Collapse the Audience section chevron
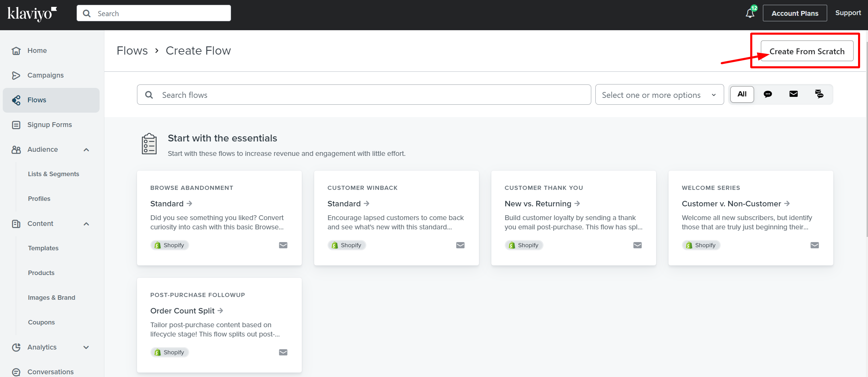868x377 pixels. click(x=86, y=150)
